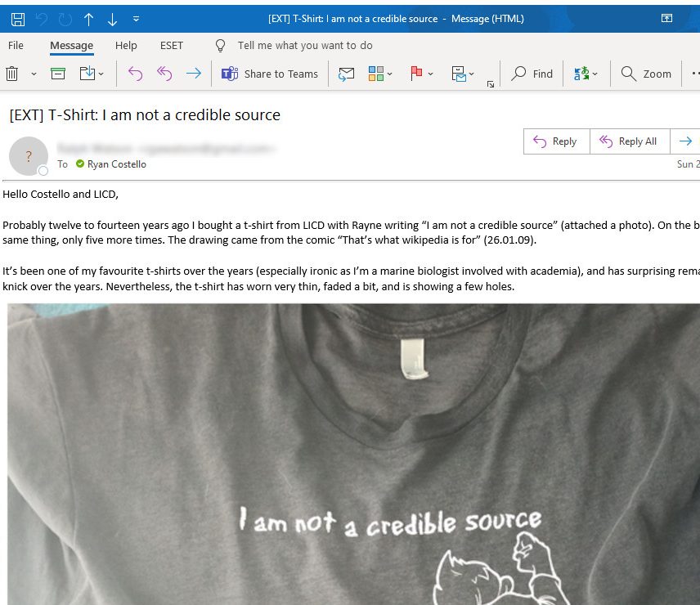Mark message unread with envelope icon

347,74
